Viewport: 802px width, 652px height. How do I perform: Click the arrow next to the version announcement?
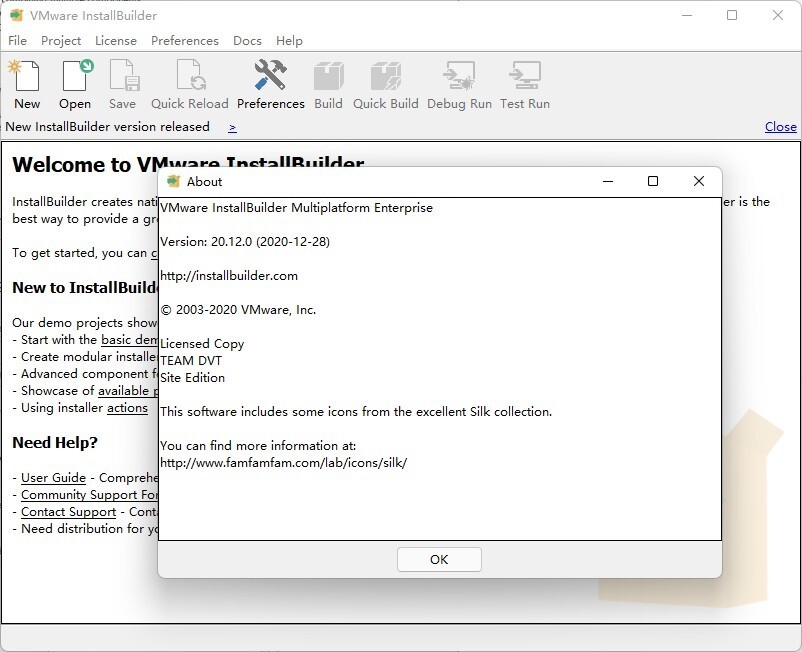coord(230,127)
